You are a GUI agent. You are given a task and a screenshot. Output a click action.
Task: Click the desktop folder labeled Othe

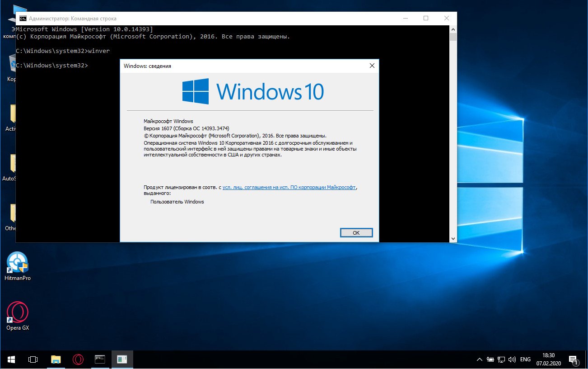(11, 217)
